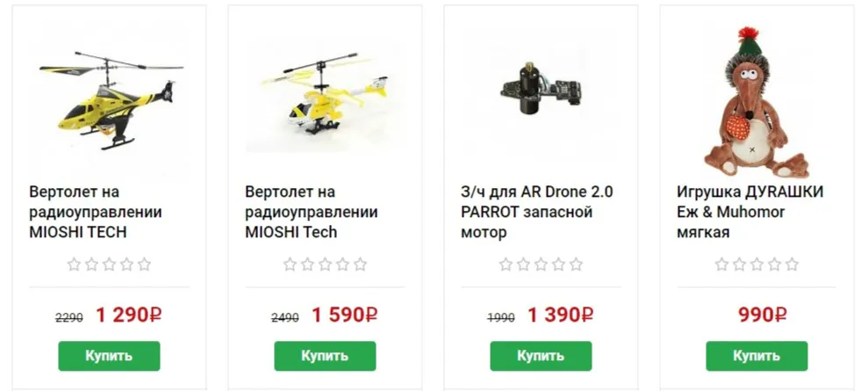Image resolution: width=868 pixels, height=391 pixels.
Task: Buy the AR Drone spare motor
Action: pyautogui.click(x=541, y=356)
